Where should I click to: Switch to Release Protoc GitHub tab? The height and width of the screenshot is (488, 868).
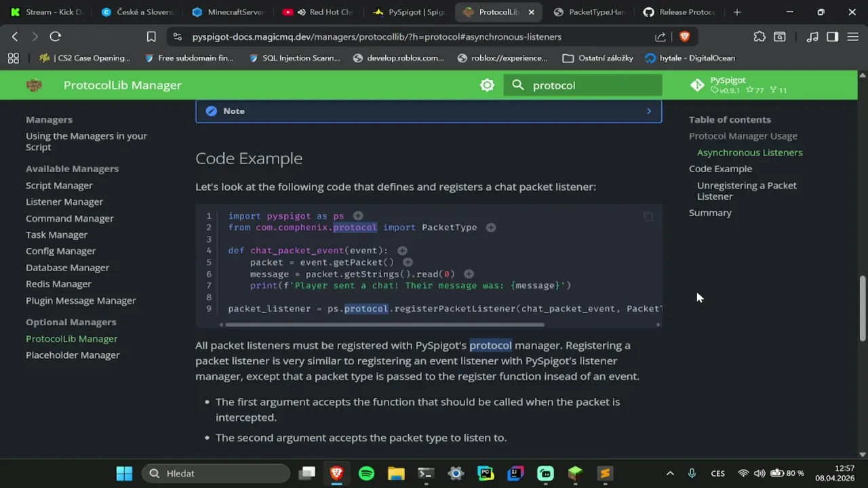pos(680,12)
